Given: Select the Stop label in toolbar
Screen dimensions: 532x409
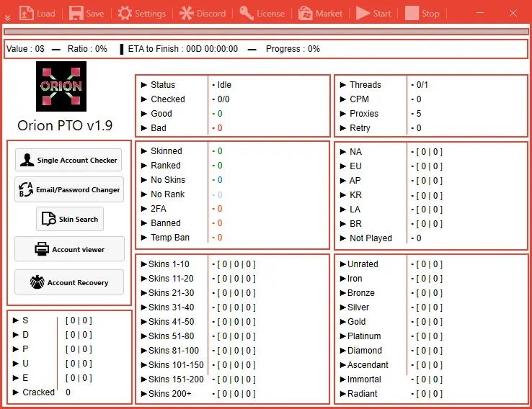Looking at the screenshot, I should point(430,14).
